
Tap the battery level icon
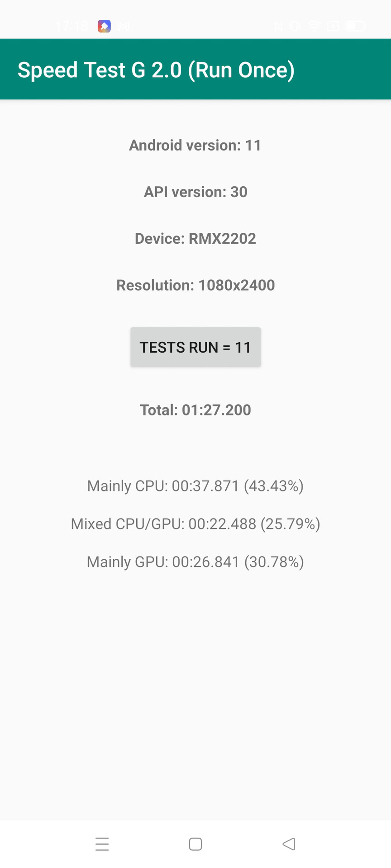point(355,26)
